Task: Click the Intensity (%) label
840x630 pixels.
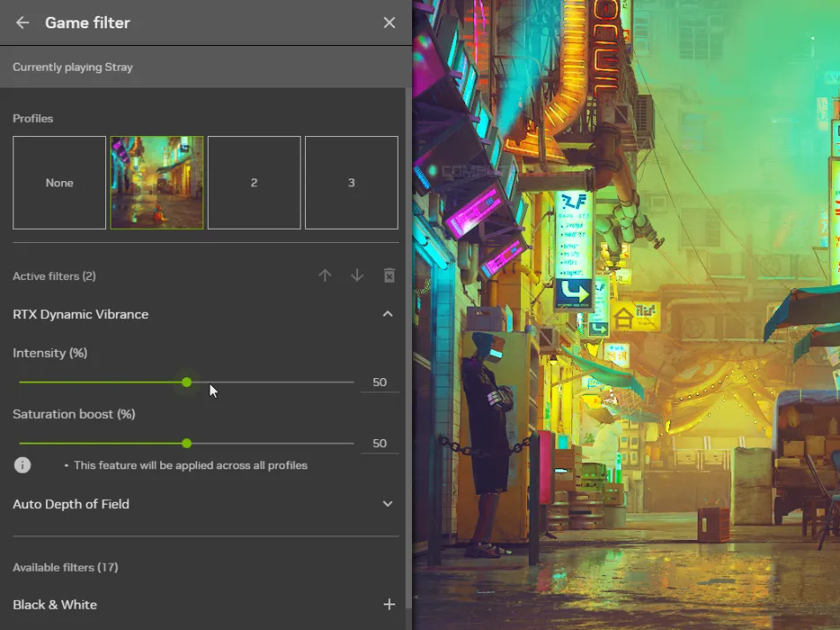Action: 50,353
